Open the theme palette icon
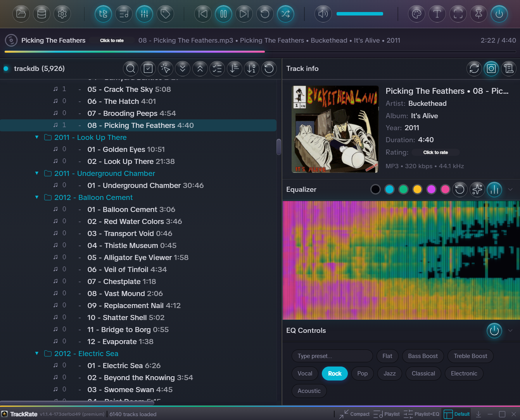The width and height of the screenshot is (520, 420). (x=416, y=14)
